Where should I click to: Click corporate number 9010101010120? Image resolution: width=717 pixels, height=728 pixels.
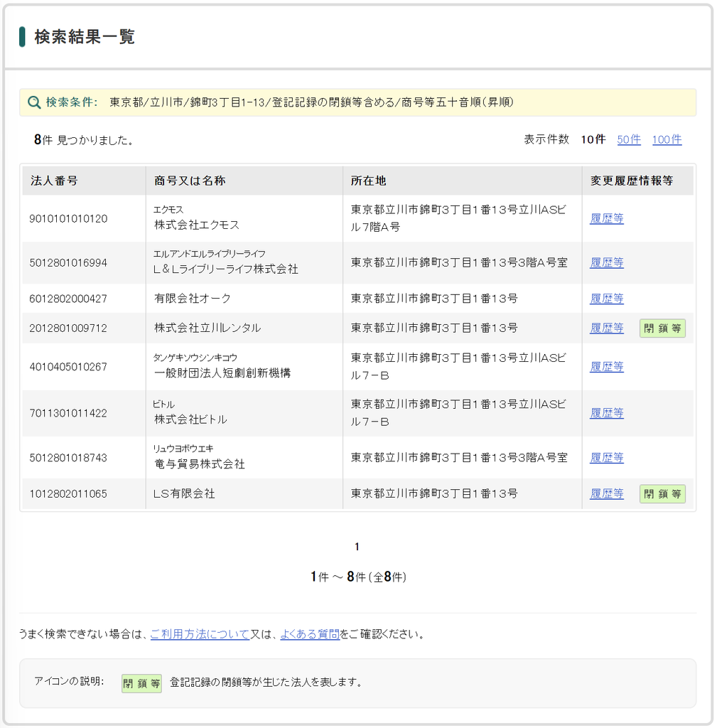point(68,218)
